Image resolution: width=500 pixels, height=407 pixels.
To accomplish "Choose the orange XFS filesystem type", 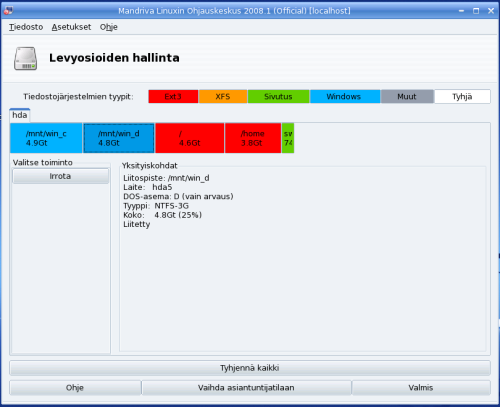I will tap(223, 97).
